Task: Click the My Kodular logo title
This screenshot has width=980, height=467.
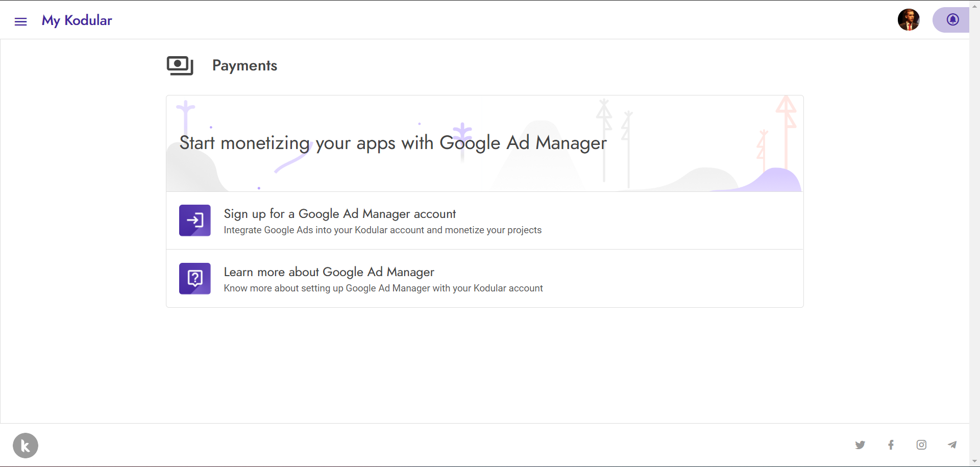Action: 77,20
